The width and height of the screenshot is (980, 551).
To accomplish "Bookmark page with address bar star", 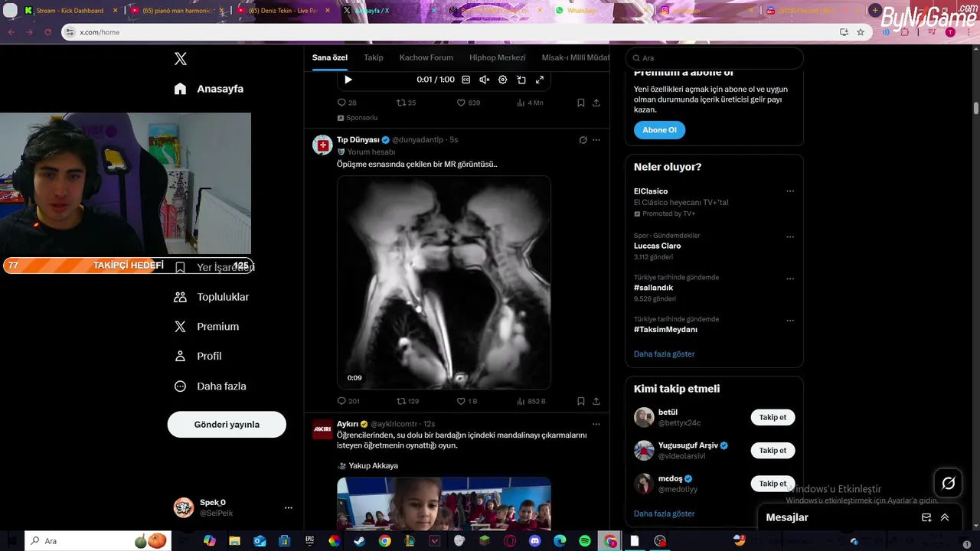I will pyautogui.click(x=861, y=32).
